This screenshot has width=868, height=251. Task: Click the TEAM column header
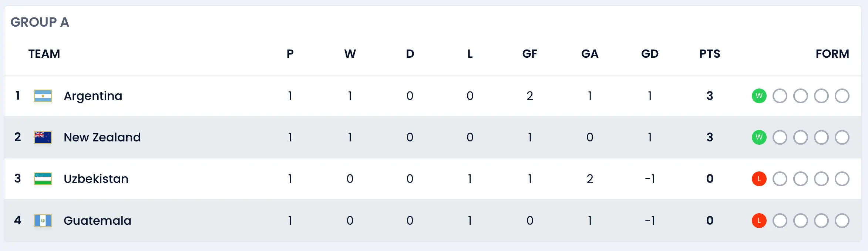point(44,54)
